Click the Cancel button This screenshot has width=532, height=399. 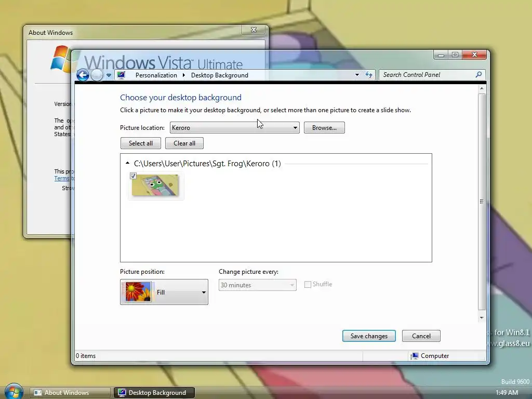point(421,336)
